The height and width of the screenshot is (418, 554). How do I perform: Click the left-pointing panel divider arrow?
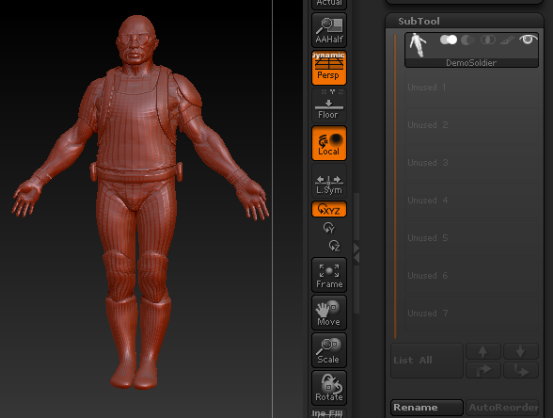pos(356,258)
